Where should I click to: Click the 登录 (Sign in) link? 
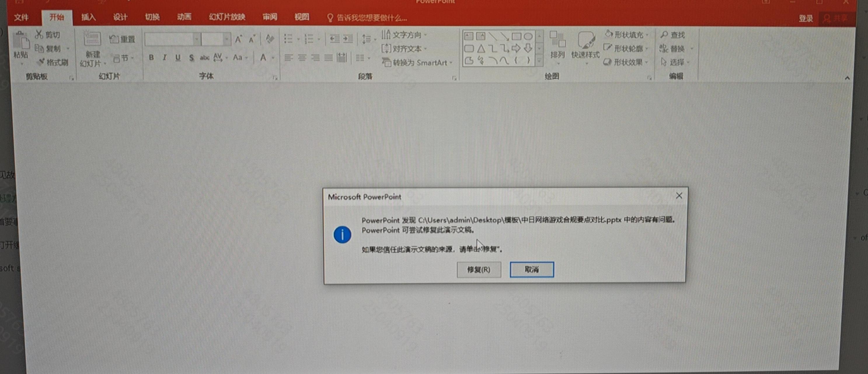tap(806, 19)
